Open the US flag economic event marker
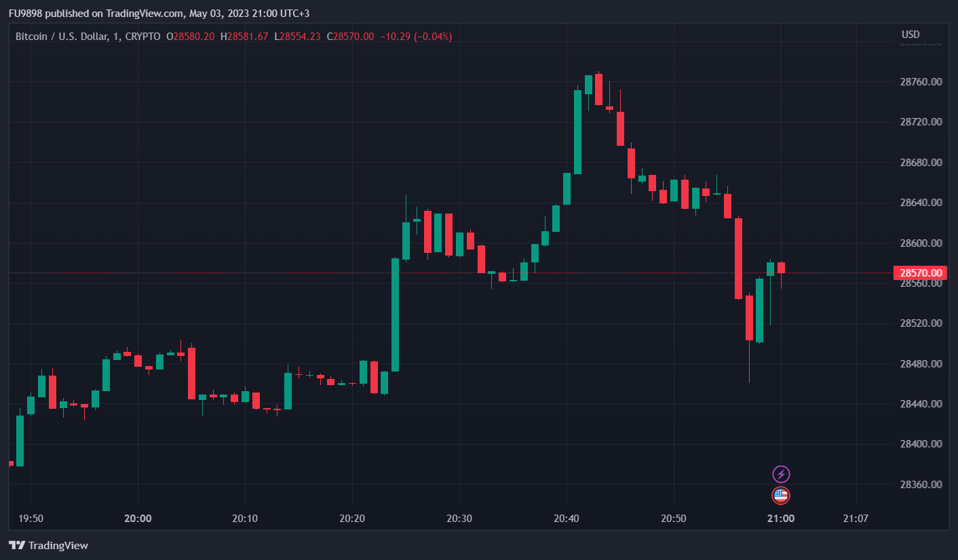This screenshot has height=560, width=958. click(x=781, y=496)
